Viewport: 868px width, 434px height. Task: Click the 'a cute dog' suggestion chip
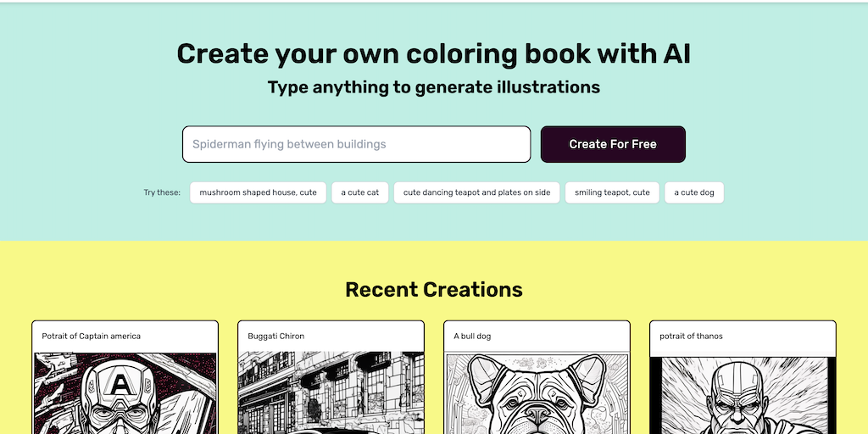point(693,192)
